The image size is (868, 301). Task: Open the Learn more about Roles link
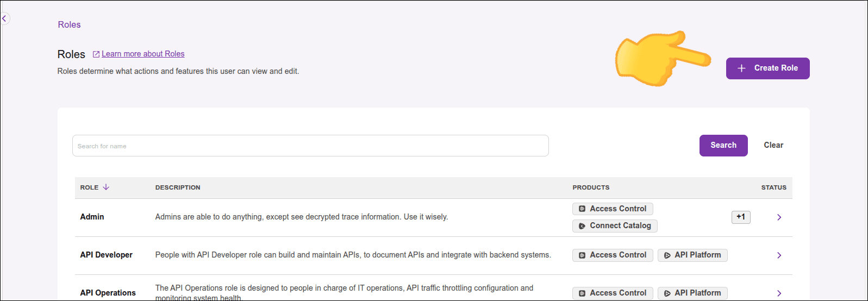click(143, 54)
